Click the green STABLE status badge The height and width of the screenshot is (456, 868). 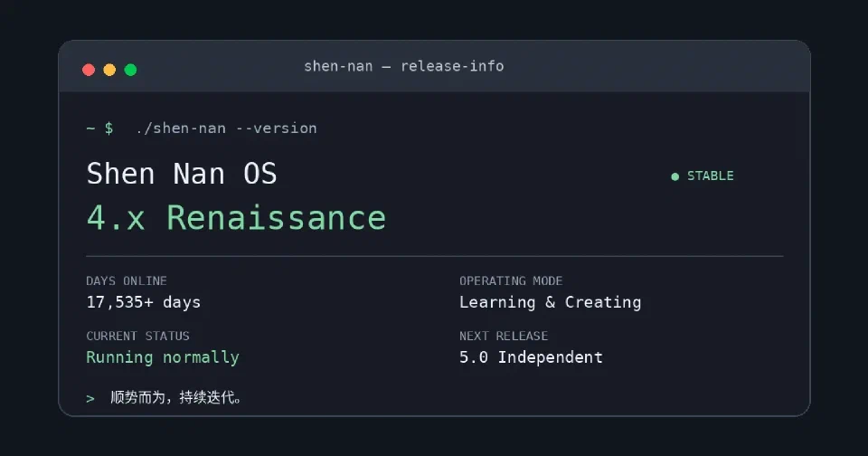coord(703,176)
